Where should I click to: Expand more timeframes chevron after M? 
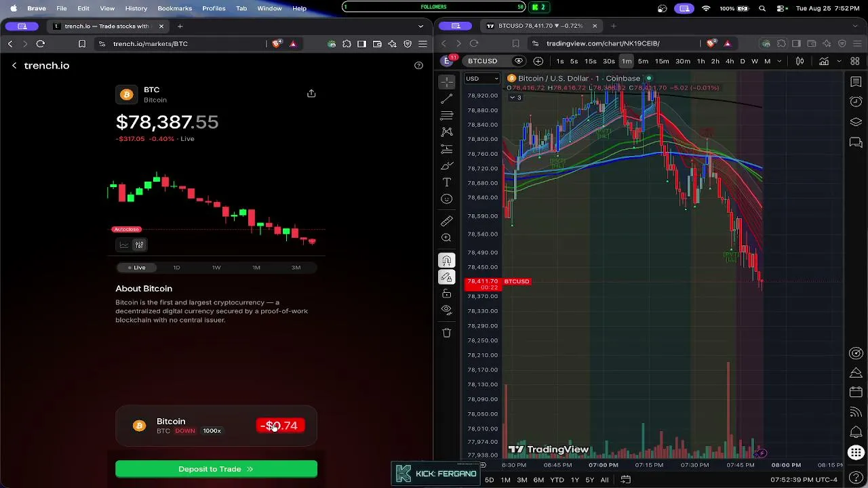tap(779, 61)
